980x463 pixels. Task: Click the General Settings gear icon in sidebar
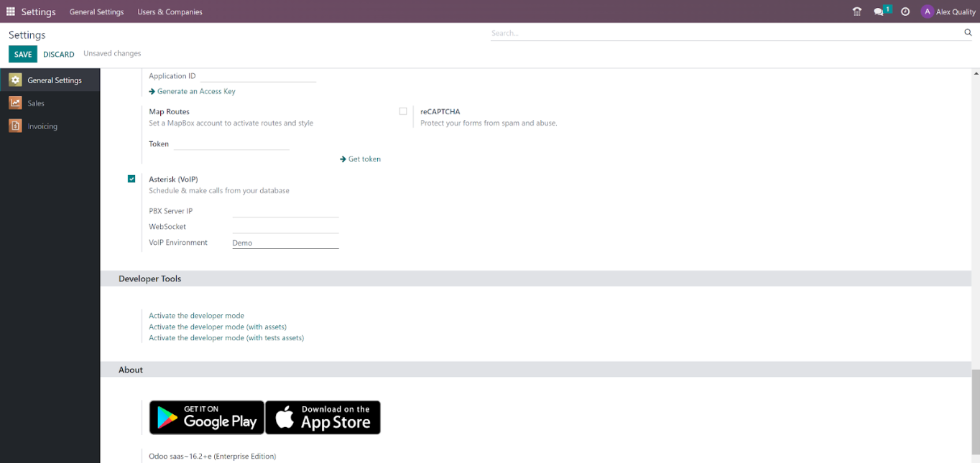(15, 80)
